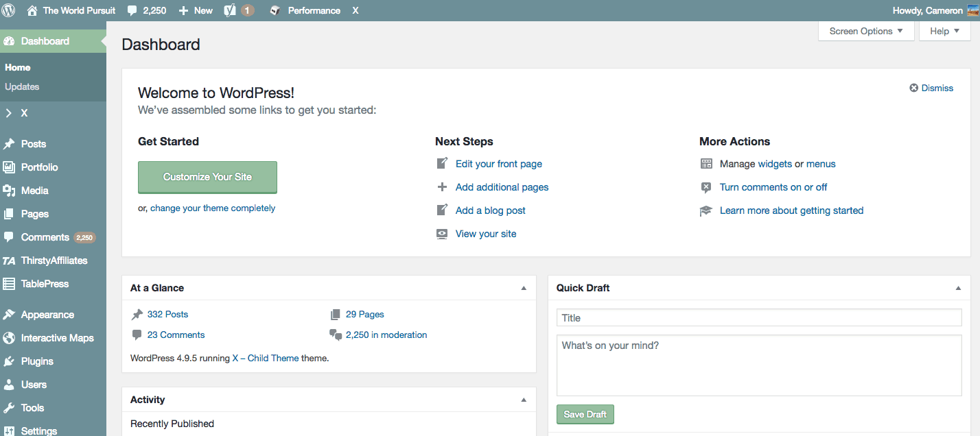The height and width of the screenshot is (436, 980).
Task: Click the Add a blog post link
Action: click(491, 210)
